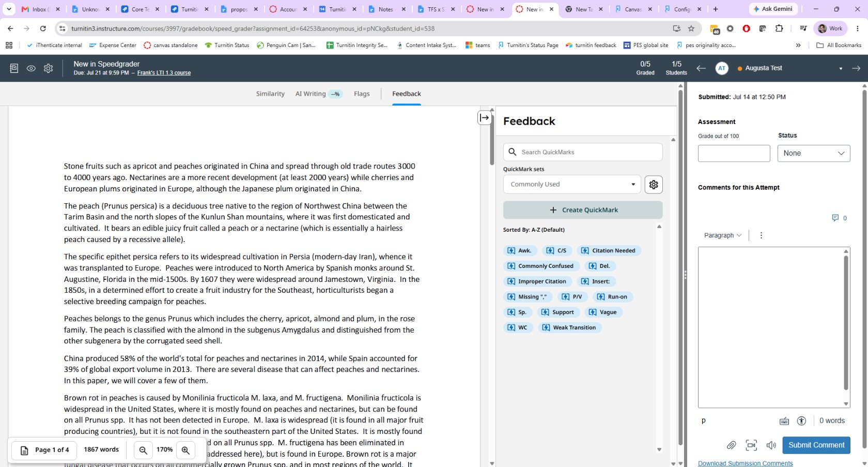Attach a file to the comment
The height and width of the screenshot is (467, 868).
(x=731, y=445)
